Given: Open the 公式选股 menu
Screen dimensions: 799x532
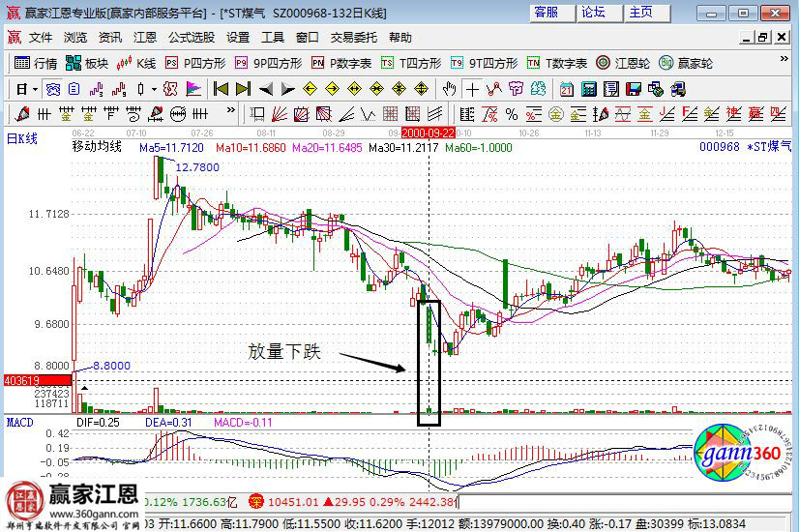Looking at the screenshot, I should tap(192, 38).
